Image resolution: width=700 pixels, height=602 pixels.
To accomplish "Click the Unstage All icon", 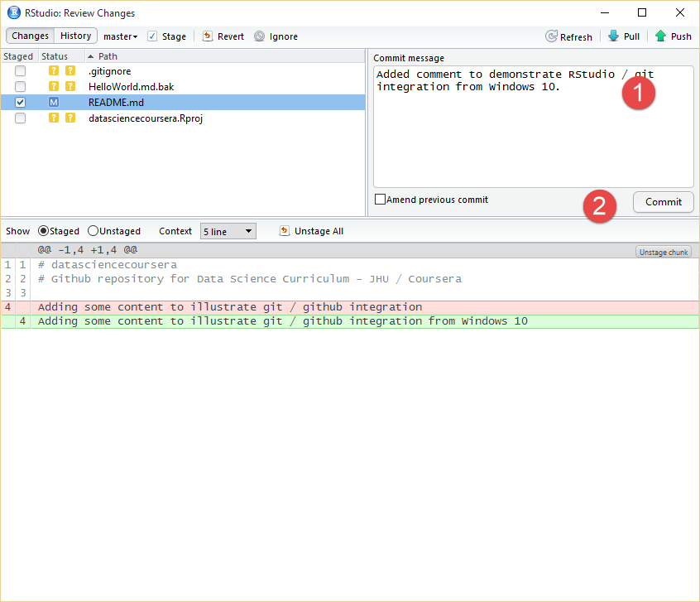I will [x=285, y=231].
